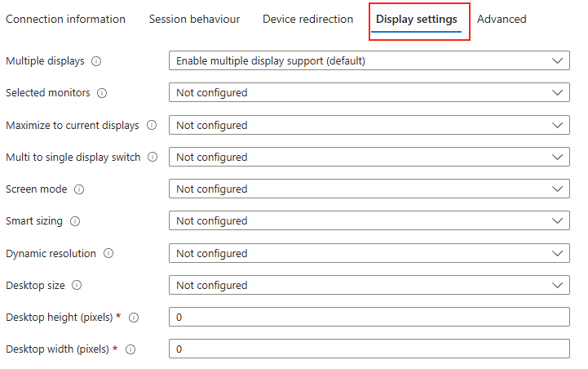Click the Desktop width pixels input field

[x=369, y=349]
